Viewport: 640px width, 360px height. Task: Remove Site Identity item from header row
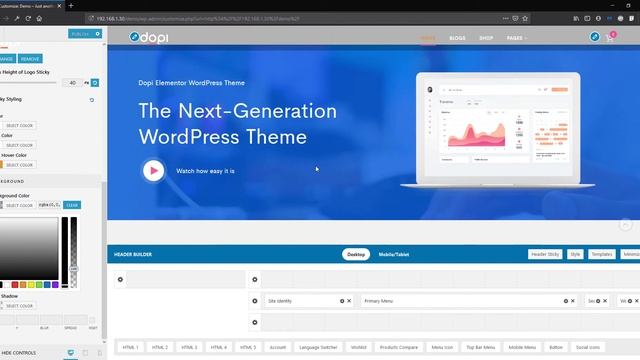pos(349,301)
